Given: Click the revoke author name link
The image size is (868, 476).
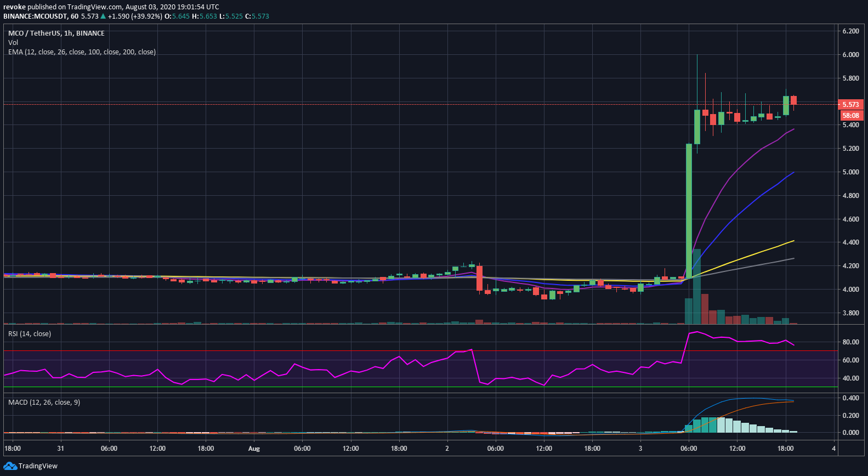Looking at the screenshot, I should [x=14, y=7].
